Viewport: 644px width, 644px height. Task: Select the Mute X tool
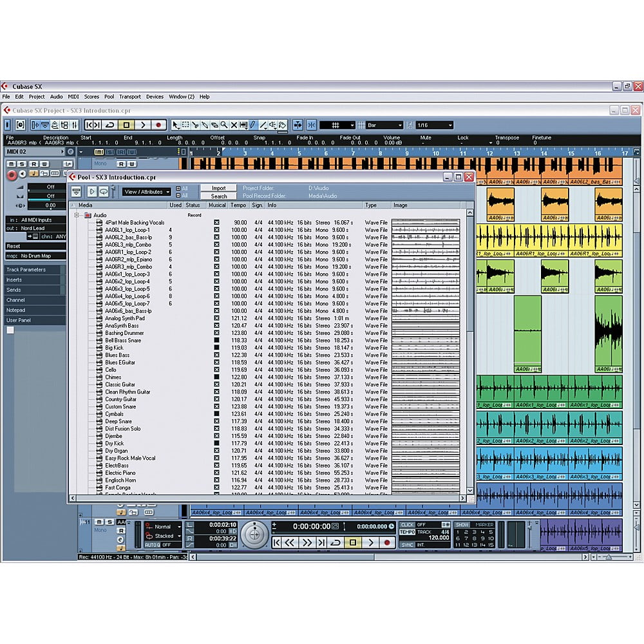tap(234, 126)
